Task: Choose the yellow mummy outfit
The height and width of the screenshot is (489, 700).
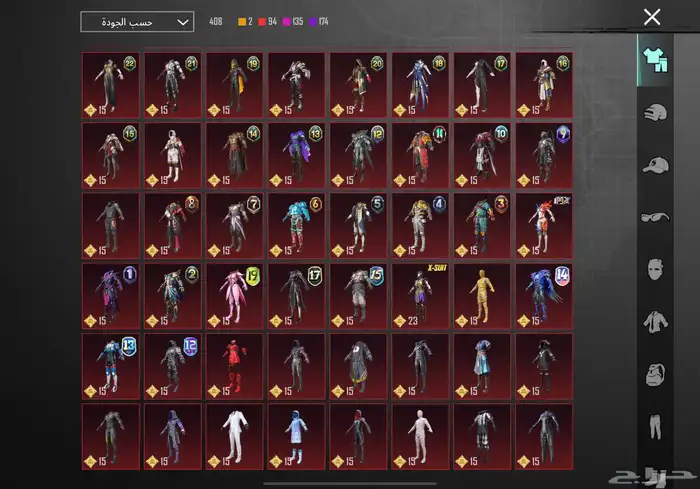Action: (482, 297)
